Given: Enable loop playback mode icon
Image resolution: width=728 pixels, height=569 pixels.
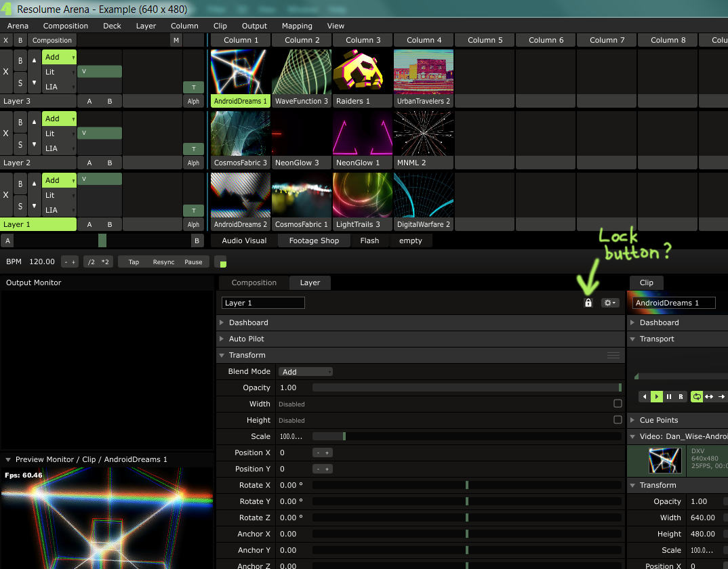Looking at the screenshot, I should pos(696,396).
